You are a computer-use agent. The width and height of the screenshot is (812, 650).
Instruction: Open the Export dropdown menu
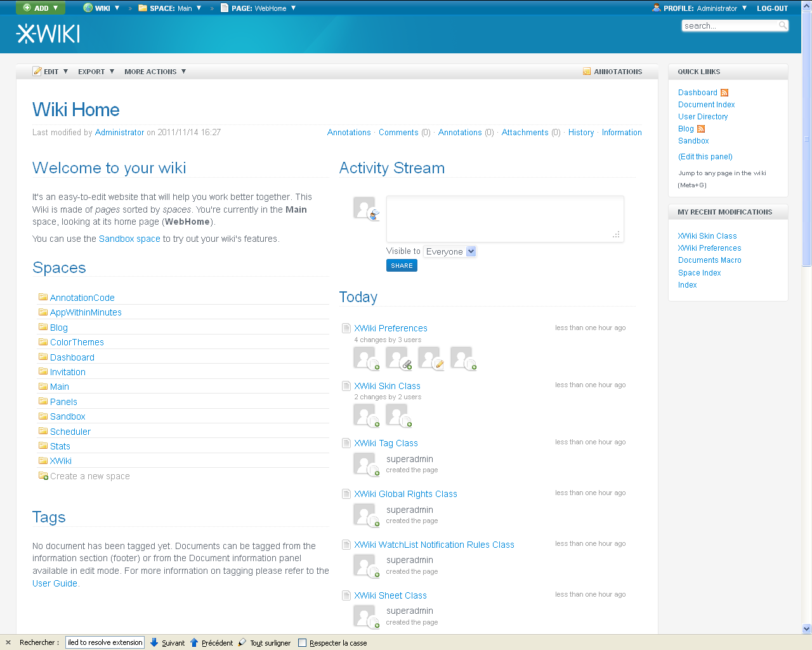coord(96,72)
